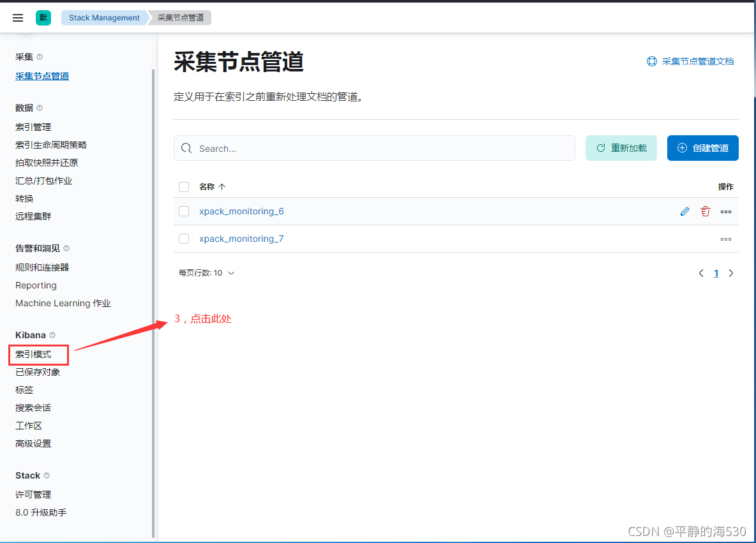
Task: Open 已保存对象 in sidebar
Action: (x=38, y=373)
